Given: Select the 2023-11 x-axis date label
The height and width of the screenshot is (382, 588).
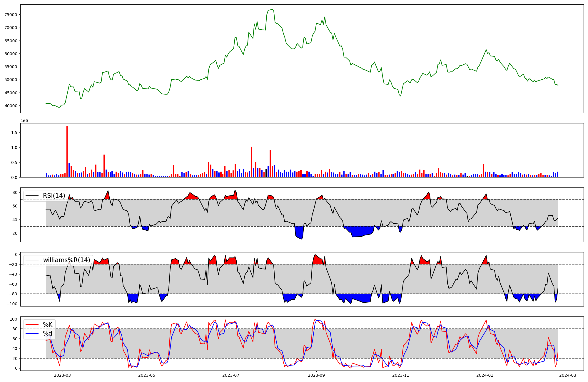Looking at the screenshot, I should point(401,375).
